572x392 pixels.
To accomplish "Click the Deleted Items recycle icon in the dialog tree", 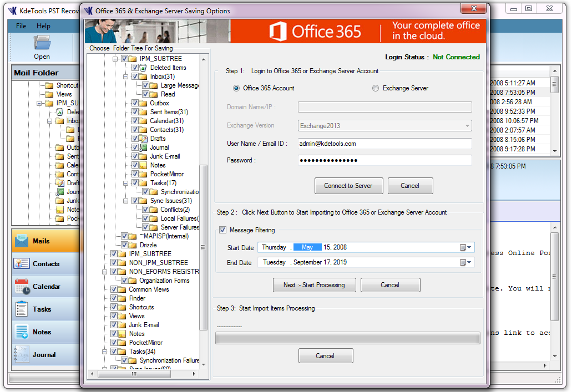I will tap(143, 68).
